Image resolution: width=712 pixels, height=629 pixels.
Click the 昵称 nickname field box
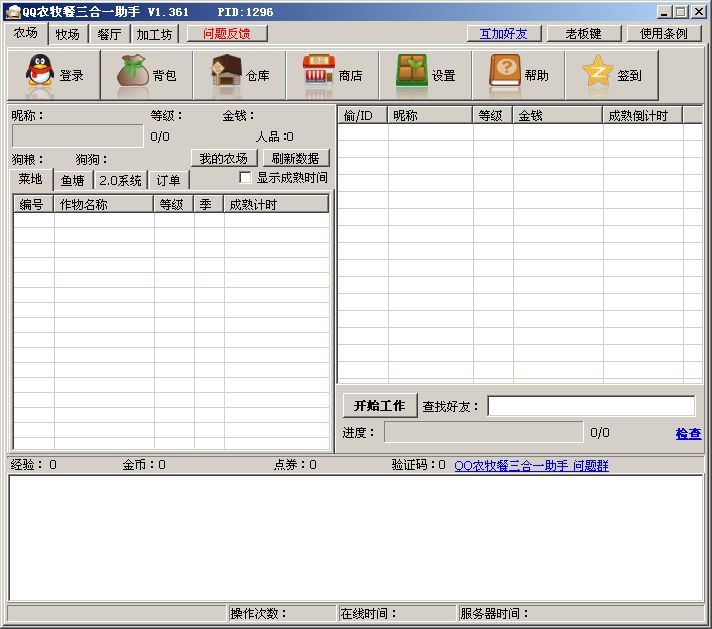click(x=78, y=136)
